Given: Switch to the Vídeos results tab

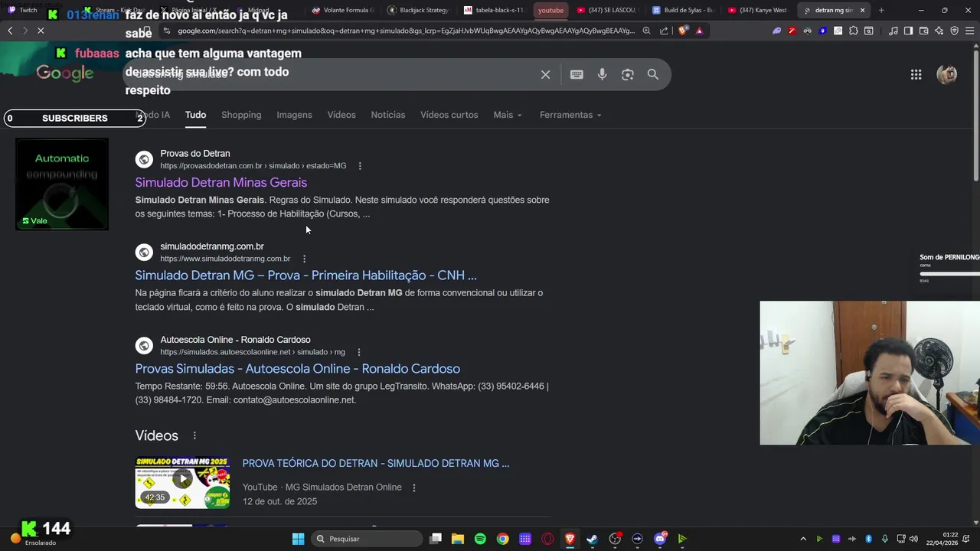Looking at the screenshot, I should pos(341,115).
